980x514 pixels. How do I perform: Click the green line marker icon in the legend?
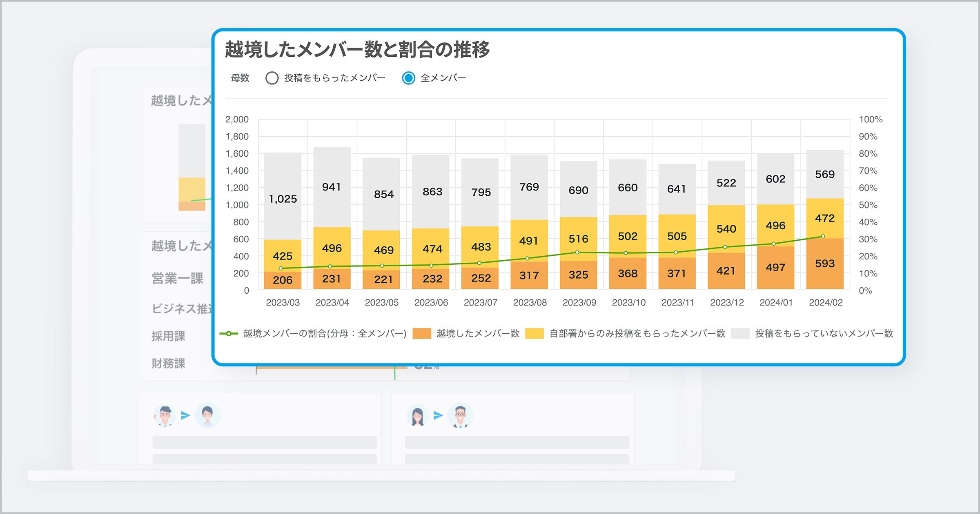[229, 333]
